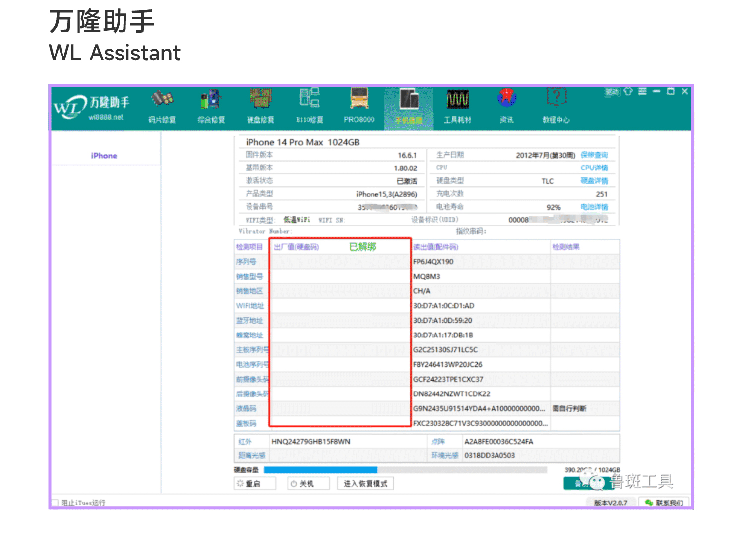
Task: Click the 需自行判断 result cell
Action: (569, 409)
